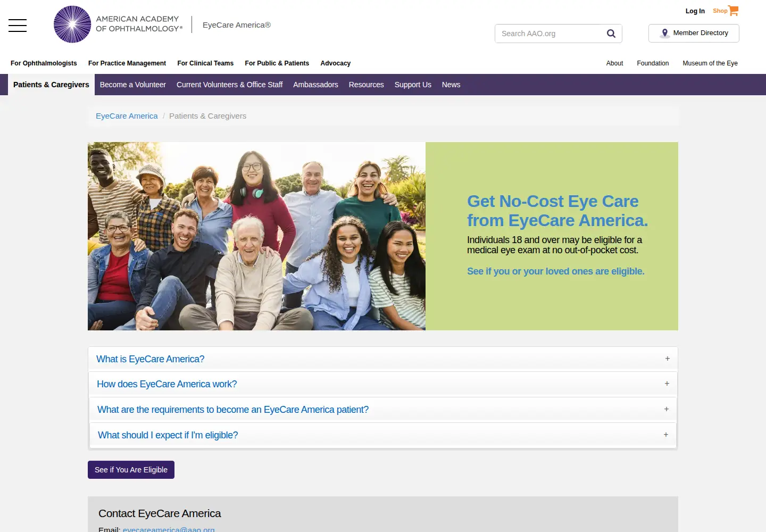Open the Foundation link
Viewport: 766px width, 532px height.
653,63
